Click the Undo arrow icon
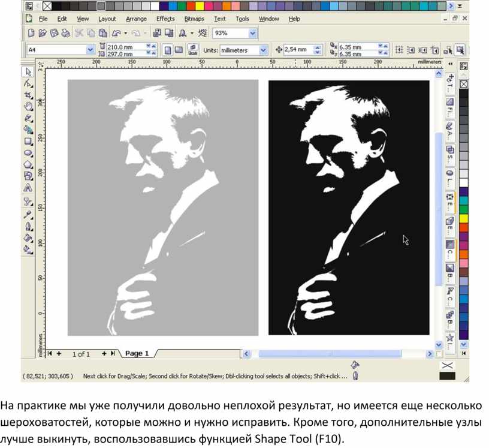 (x=116, y=33)
